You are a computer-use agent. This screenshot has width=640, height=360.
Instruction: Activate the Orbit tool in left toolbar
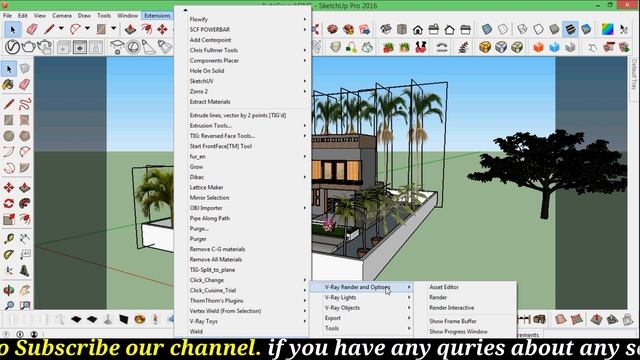pos(9,290)
